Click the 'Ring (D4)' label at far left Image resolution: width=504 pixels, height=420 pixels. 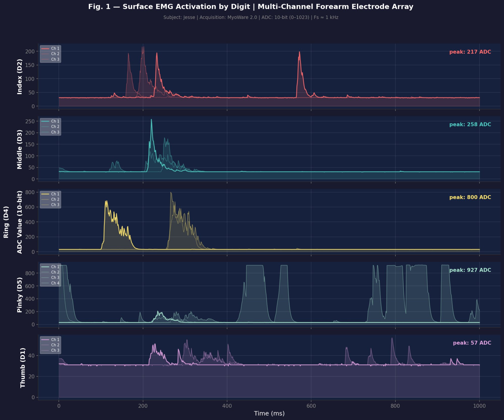(6, 222)
